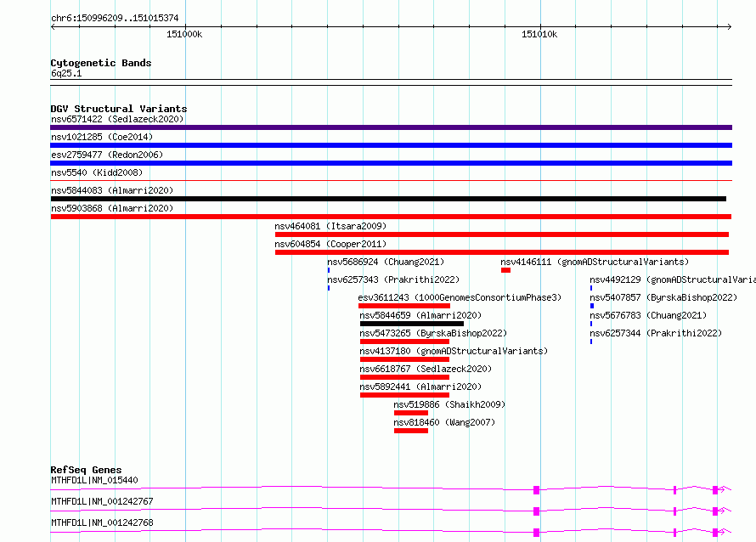Viewport: 756px width, 542px height.
Task: Click the black bar under nsv5844659
Action: tap(412, 324)
